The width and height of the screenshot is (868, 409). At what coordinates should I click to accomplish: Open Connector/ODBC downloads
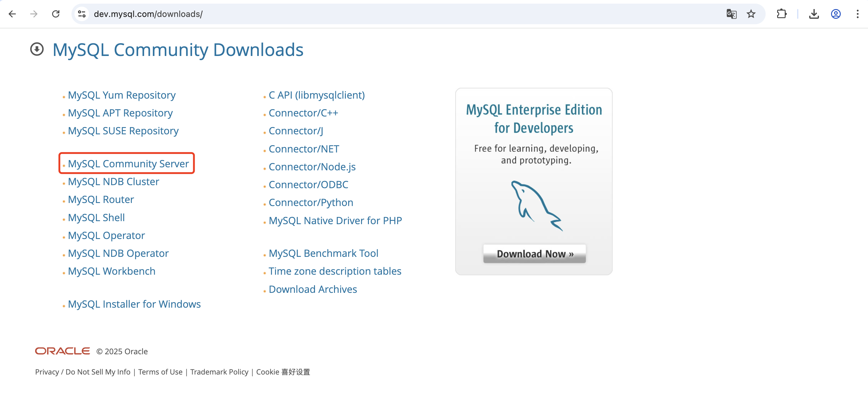[x=308, y=185]
